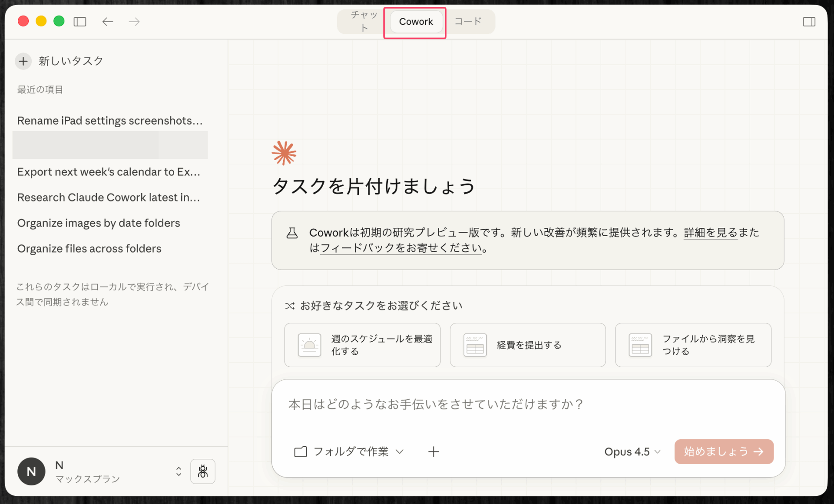Click the plus icon beside 新しいタスク

(23, 61)
